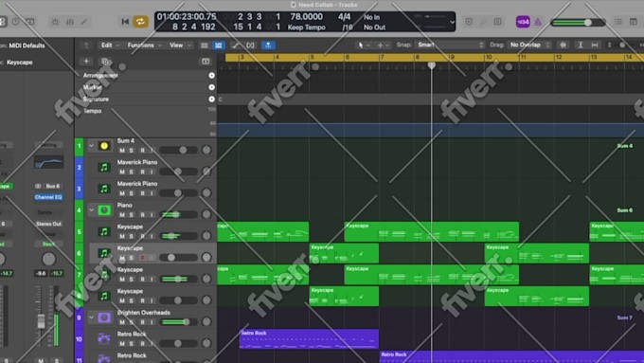
Task: Expand the LCD display mode dropdown arrow
Action: [x=452, y=22]
